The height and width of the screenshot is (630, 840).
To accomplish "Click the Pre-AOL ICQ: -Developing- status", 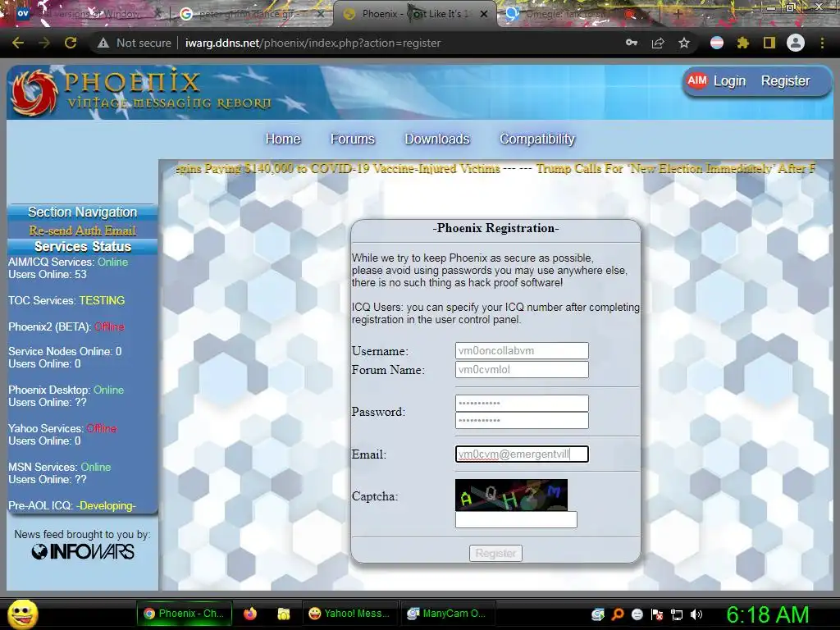I will click(x=72, y=505).
